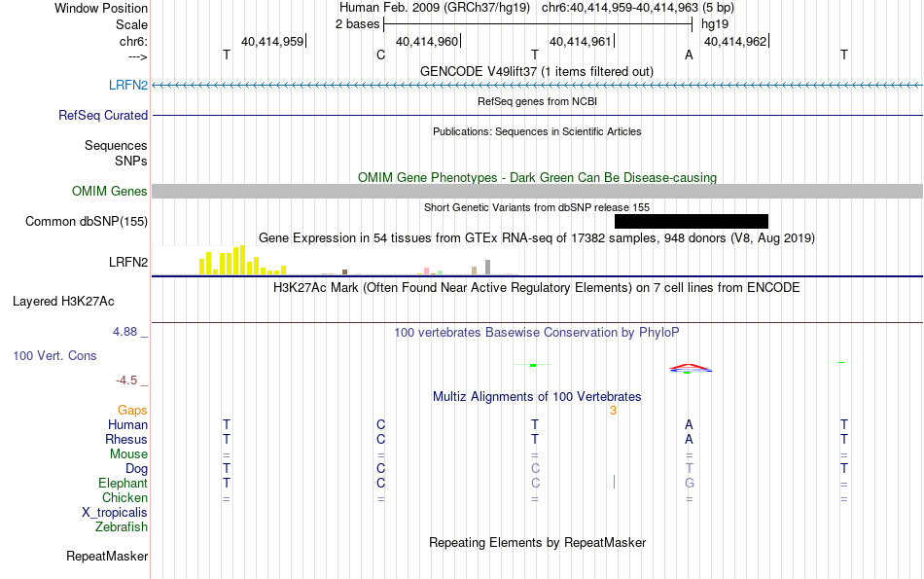Click the black dbSNP variant block
Viewport: 924px width, 579px height.
point(692,221)
